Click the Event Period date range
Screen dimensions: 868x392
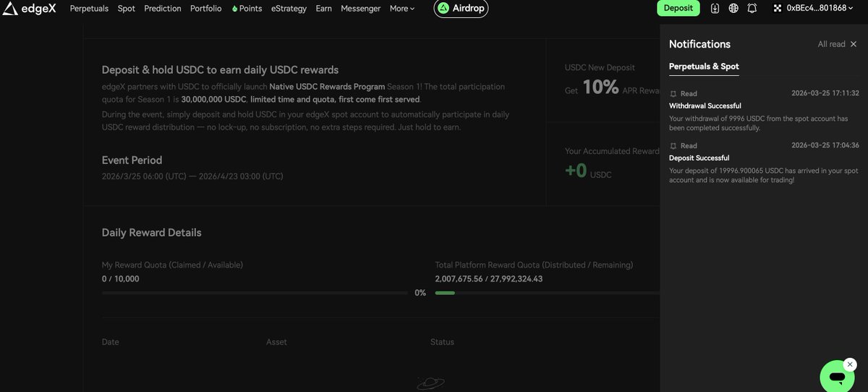click(x=192, y=176)
